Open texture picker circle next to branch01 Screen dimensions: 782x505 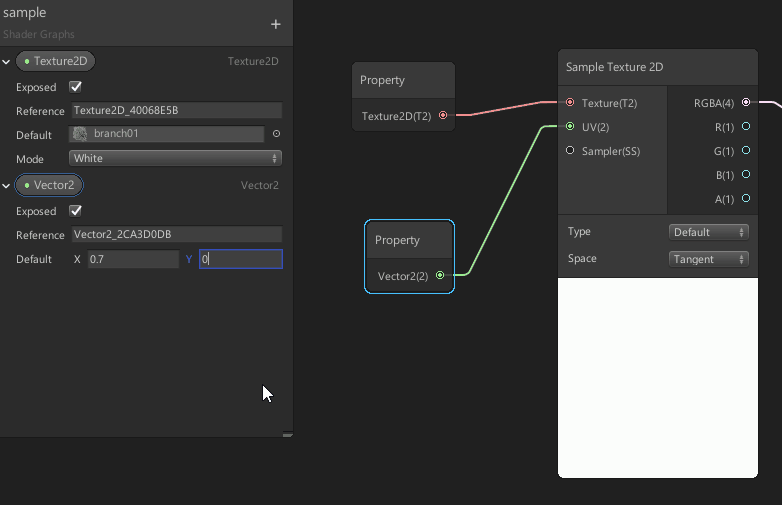click(276, 134)
